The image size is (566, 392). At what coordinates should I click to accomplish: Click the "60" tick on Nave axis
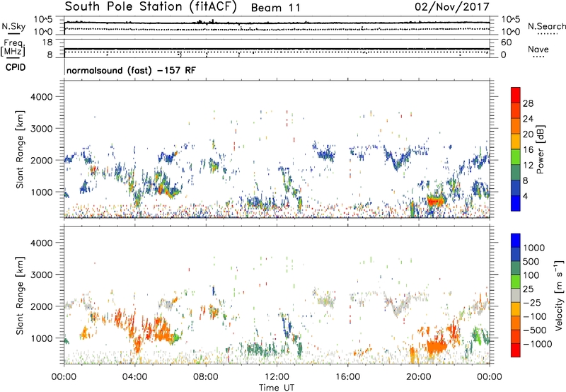(x=506, y=42)
